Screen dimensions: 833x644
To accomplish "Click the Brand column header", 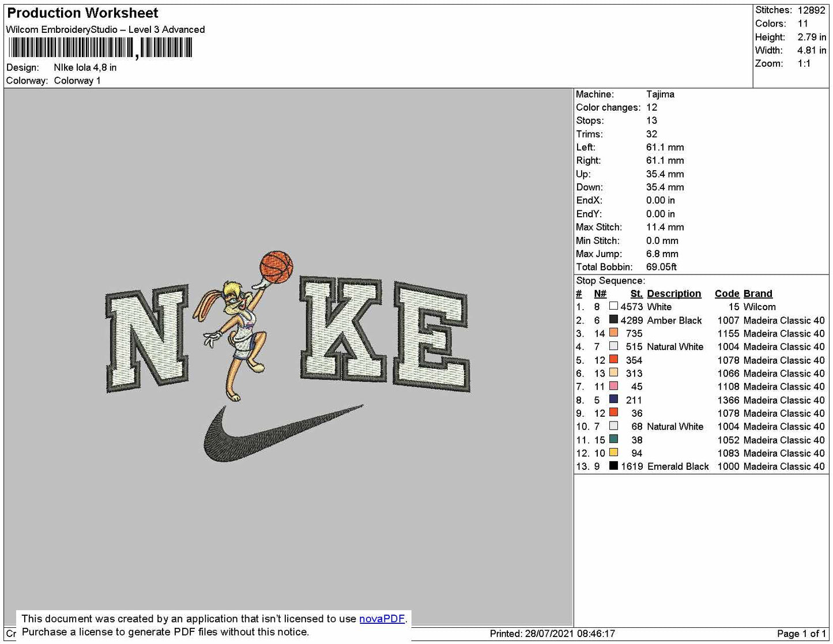I will click(x=758, y=293).
